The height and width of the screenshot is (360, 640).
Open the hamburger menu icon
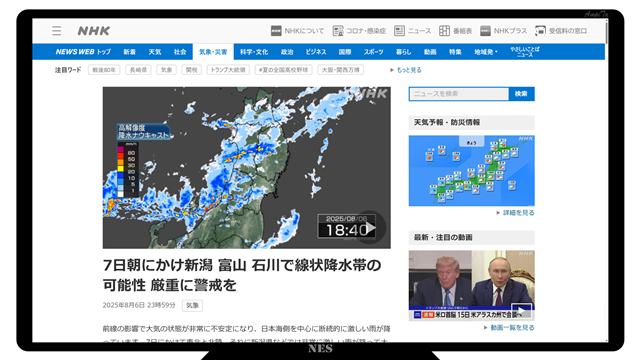[57, 31]
